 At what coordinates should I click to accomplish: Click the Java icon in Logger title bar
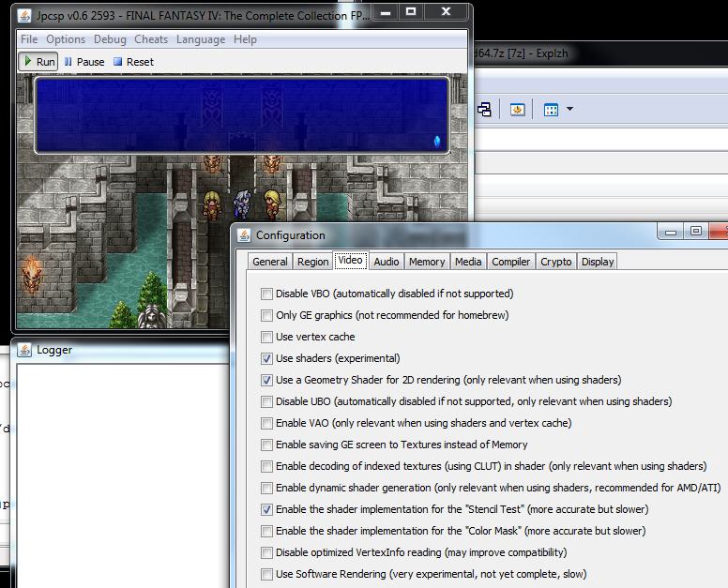click(24, 350)
